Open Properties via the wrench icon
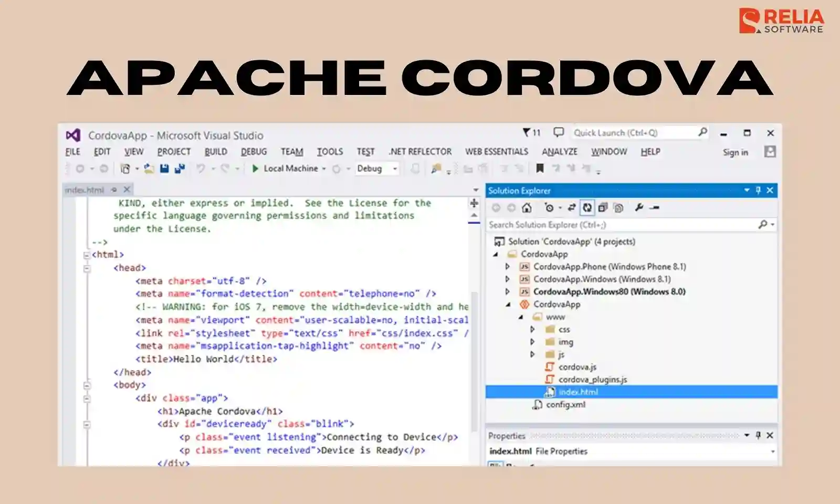 [639, 208]
